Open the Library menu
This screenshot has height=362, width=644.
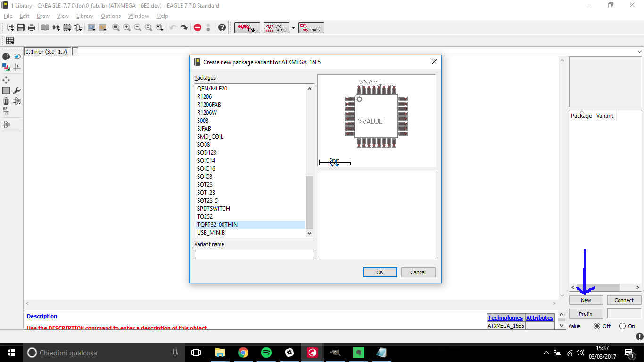tap(85, 16)
